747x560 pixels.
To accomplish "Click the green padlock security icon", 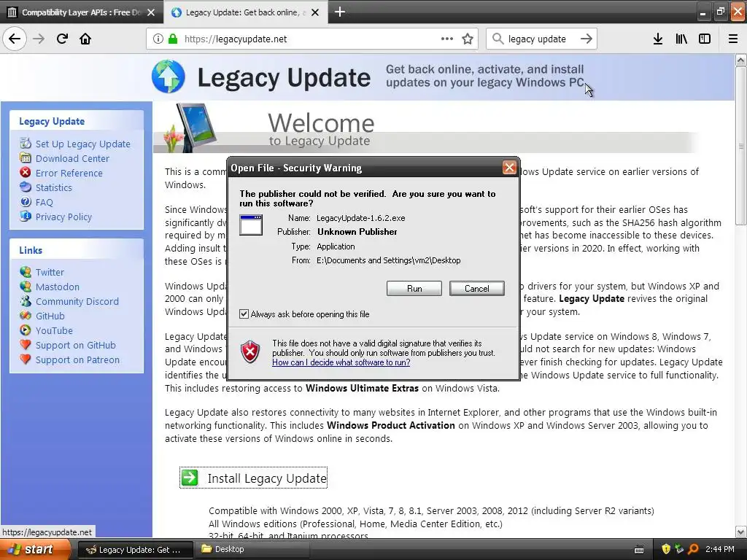I will point(173,39).
